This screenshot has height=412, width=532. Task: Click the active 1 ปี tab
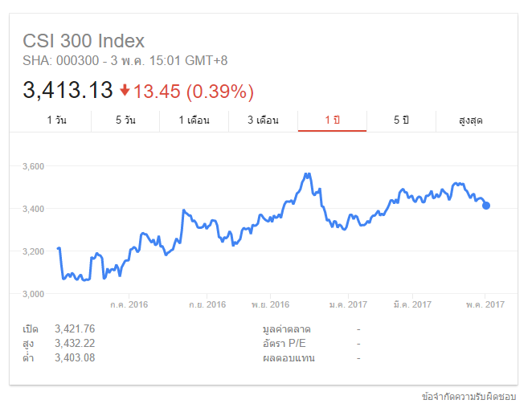click(x=332, y=120)
